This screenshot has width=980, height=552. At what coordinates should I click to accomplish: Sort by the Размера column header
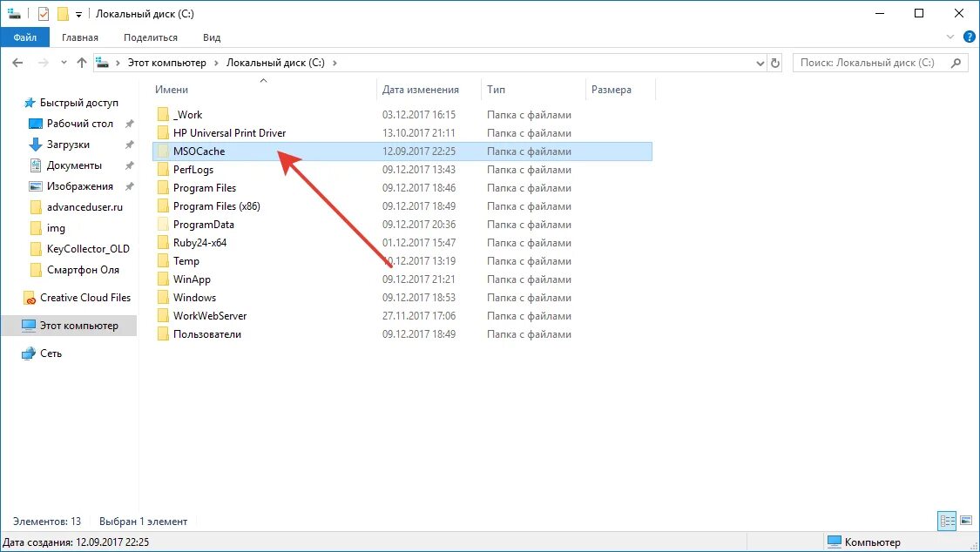point(620,90)
